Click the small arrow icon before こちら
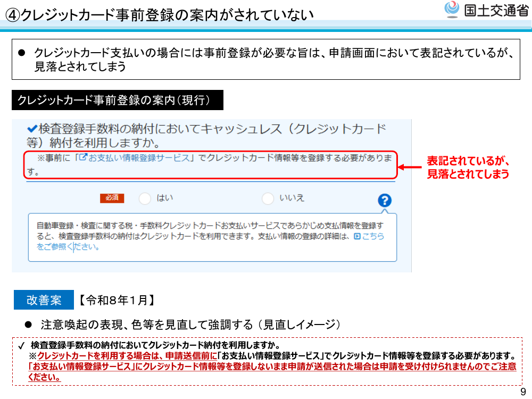The image size is (532, 399). [357, 236]
